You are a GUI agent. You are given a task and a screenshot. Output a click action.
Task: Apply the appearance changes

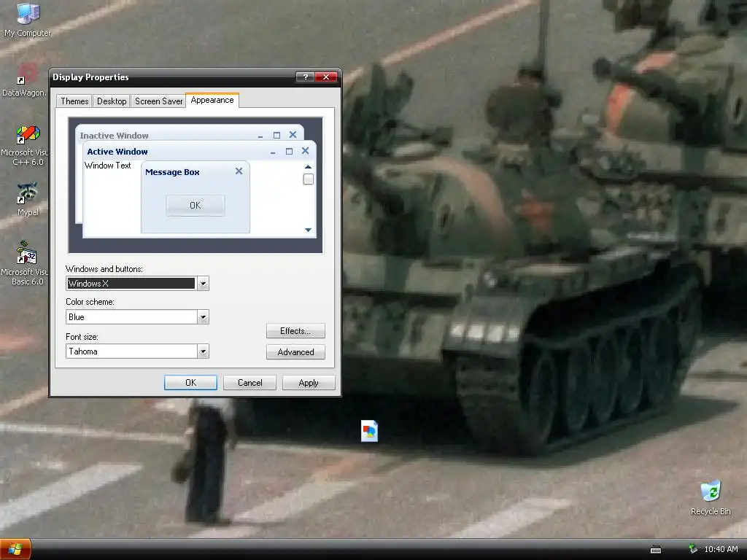tap(309, 382)
